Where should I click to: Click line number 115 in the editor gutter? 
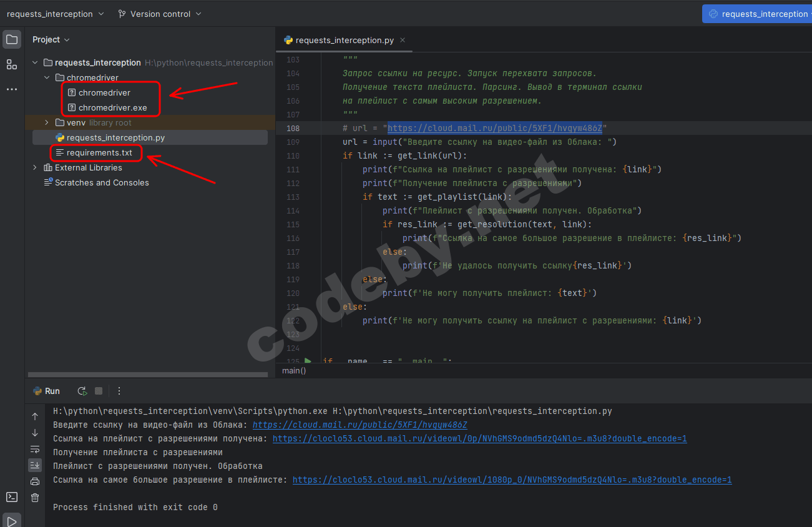click(x=293, y=224)
